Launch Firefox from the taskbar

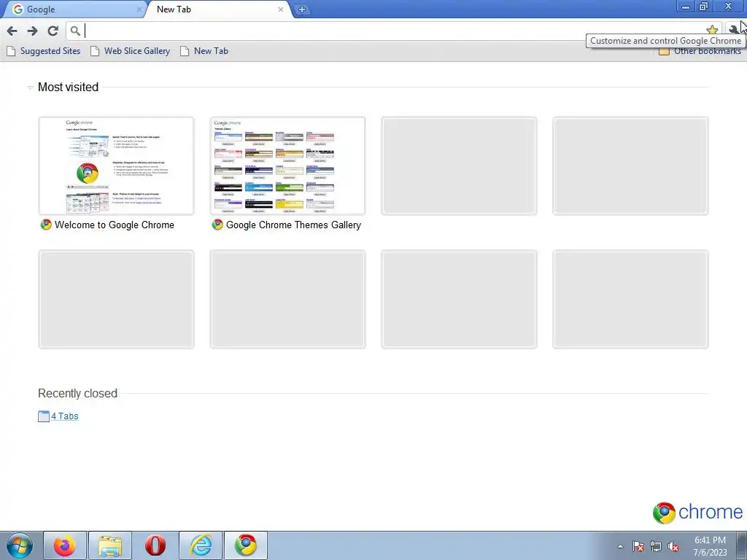(65, 545)
